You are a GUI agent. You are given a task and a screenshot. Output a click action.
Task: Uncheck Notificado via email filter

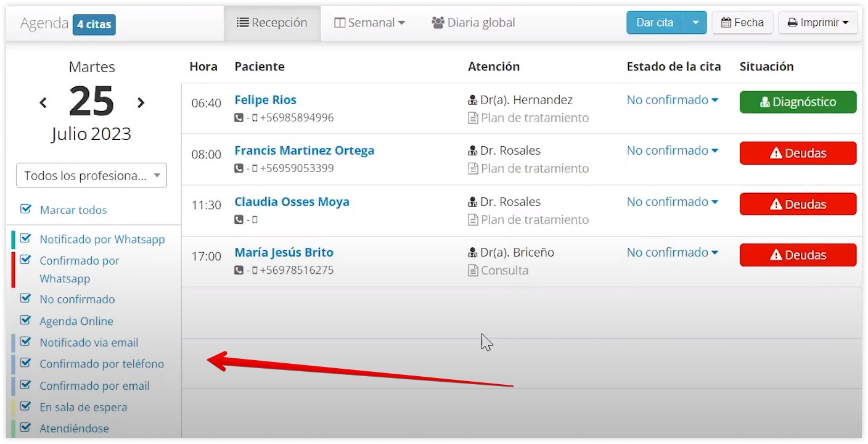[25, 342]
